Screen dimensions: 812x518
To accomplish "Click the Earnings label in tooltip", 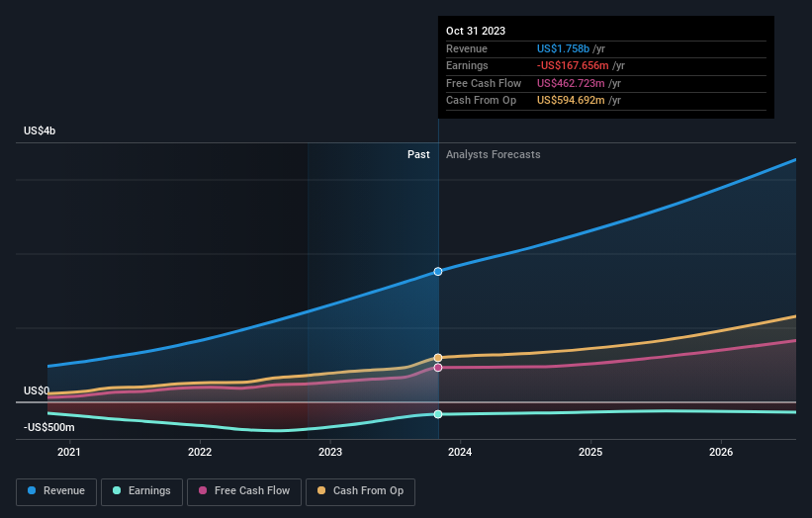I will tap(467, 65).
